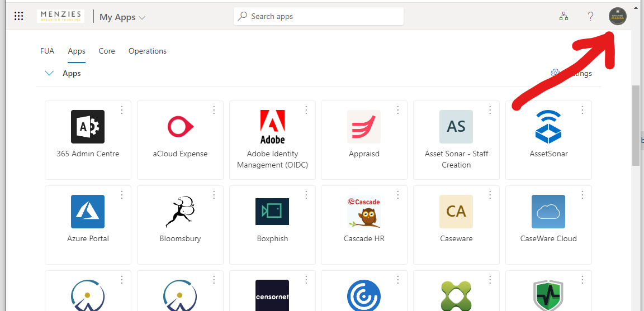This screenshot has width=644, height=311.
Task: Click the Search apps input field
Action: 319,16
